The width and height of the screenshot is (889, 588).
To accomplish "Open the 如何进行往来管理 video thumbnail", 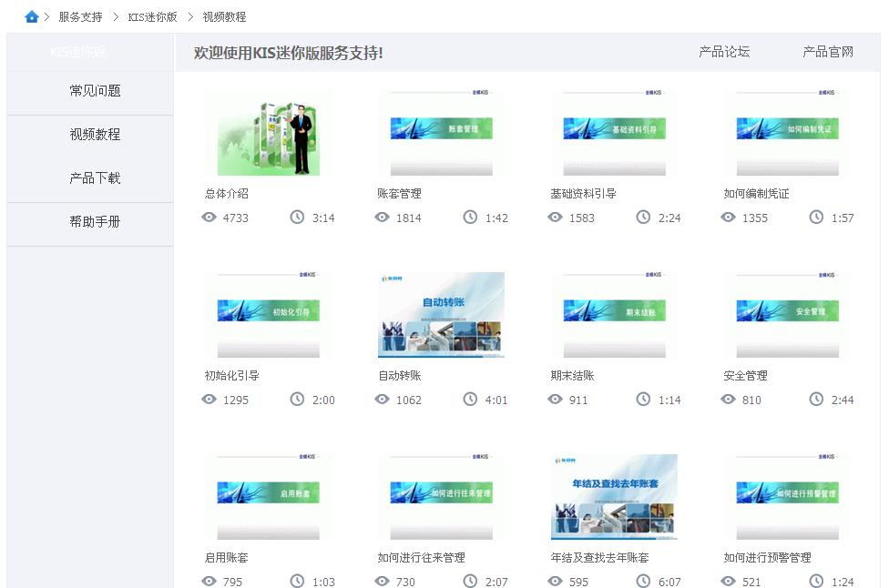I will 442,497.
